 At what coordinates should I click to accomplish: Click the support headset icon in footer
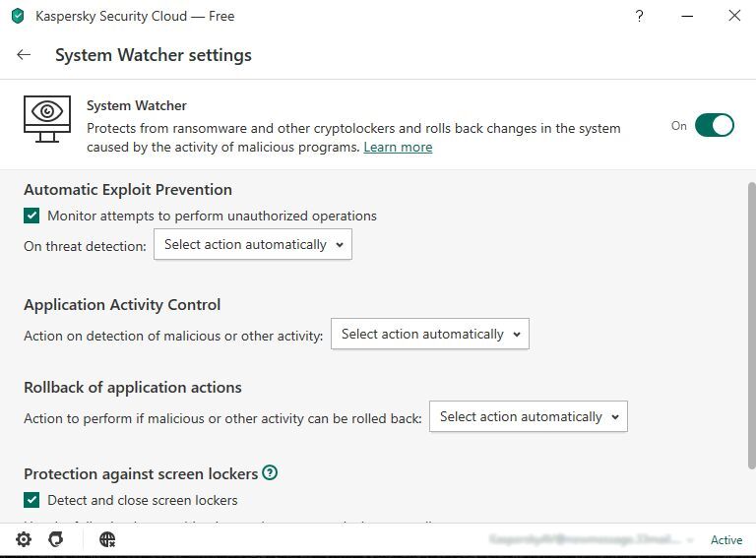(56, 539)
